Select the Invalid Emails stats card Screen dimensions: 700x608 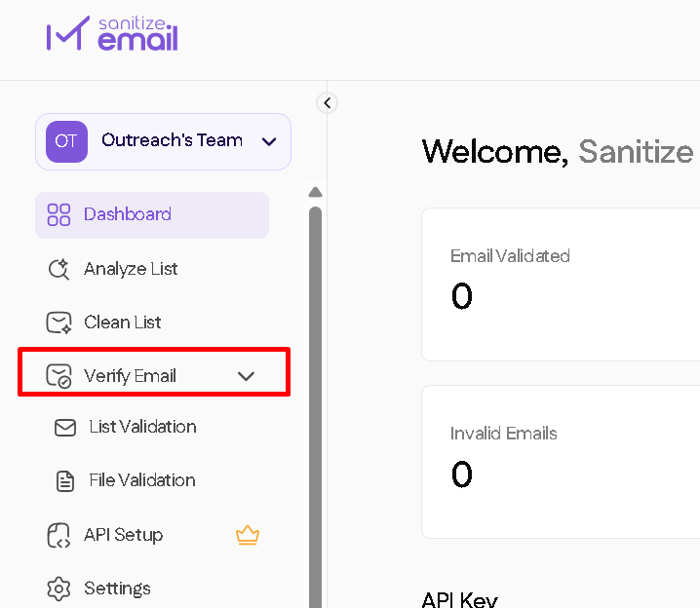561,461
